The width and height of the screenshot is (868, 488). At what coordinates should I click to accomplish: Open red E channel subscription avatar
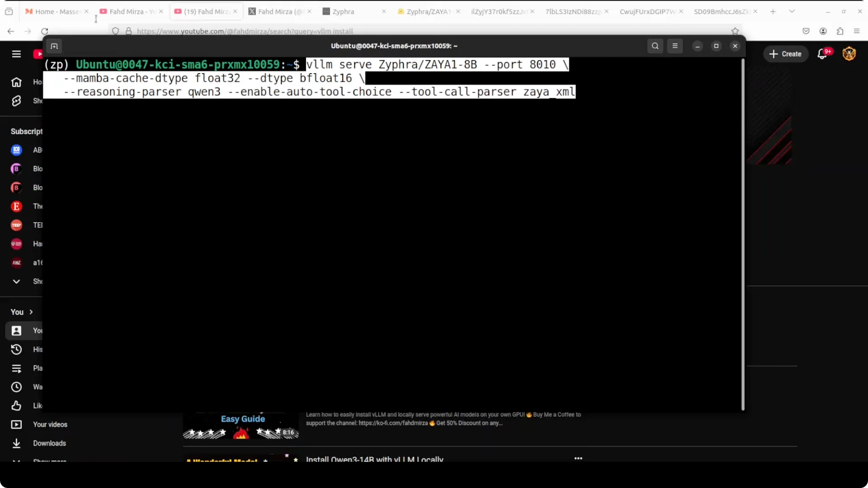point(16,206)
